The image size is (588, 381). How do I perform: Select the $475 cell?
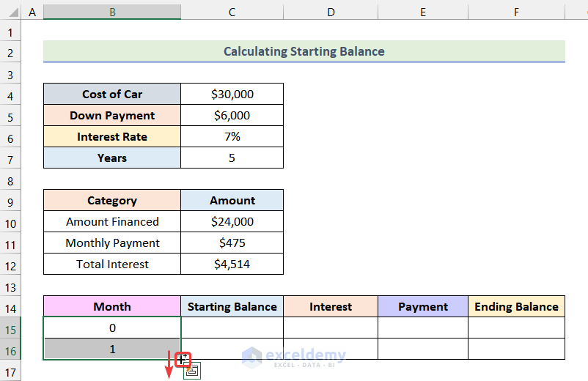[232, 243]
